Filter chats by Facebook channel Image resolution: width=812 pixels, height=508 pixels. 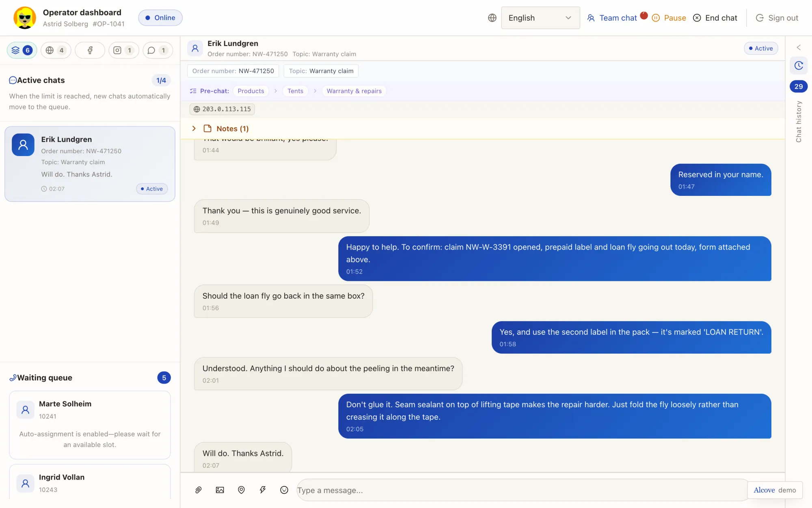(90, 50)
